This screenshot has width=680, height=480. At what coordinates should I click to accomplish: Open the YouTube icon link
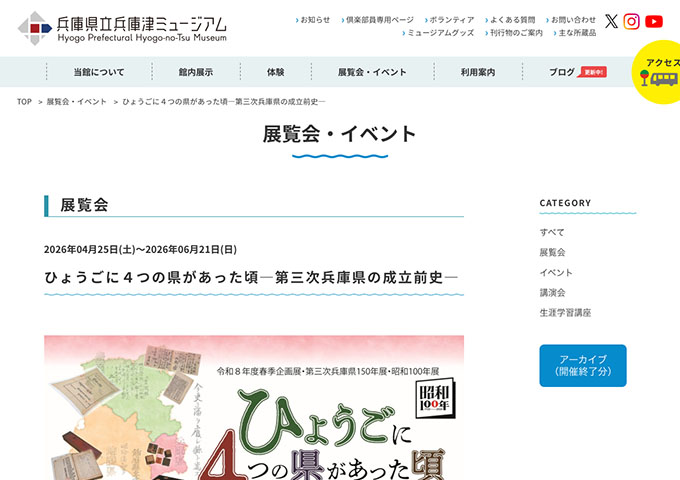click(654, 22)
